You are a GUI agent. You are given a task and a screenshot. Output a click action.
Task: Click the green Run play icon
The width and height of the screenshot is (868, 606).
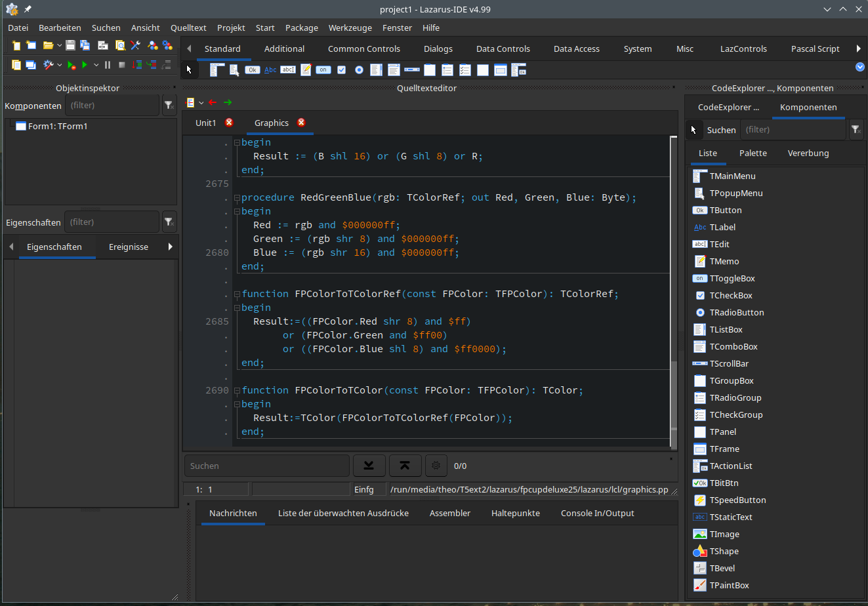pos(85,65)
